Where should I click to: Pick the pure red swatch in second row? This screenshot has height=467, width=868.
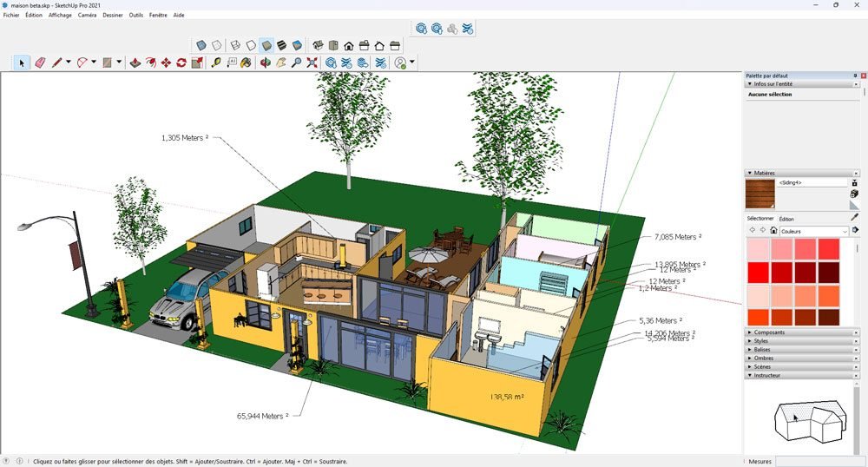click(759, 273)
